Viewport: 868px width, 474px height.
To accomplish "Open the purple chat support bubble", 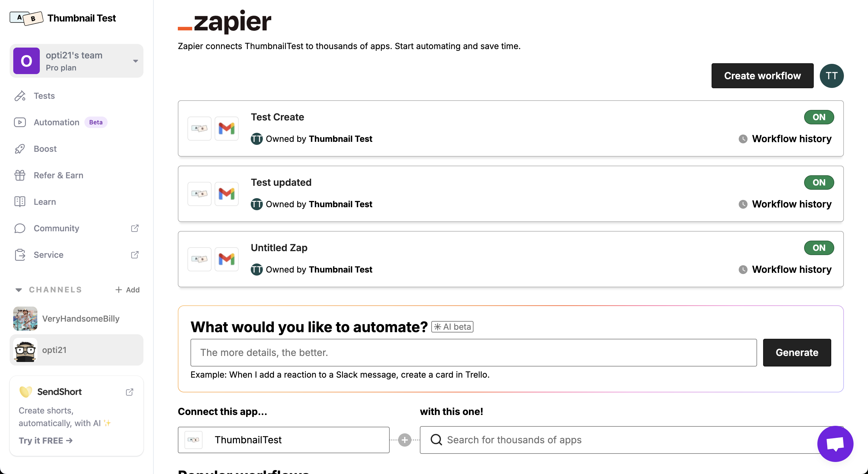I will [x=835, y=444].
